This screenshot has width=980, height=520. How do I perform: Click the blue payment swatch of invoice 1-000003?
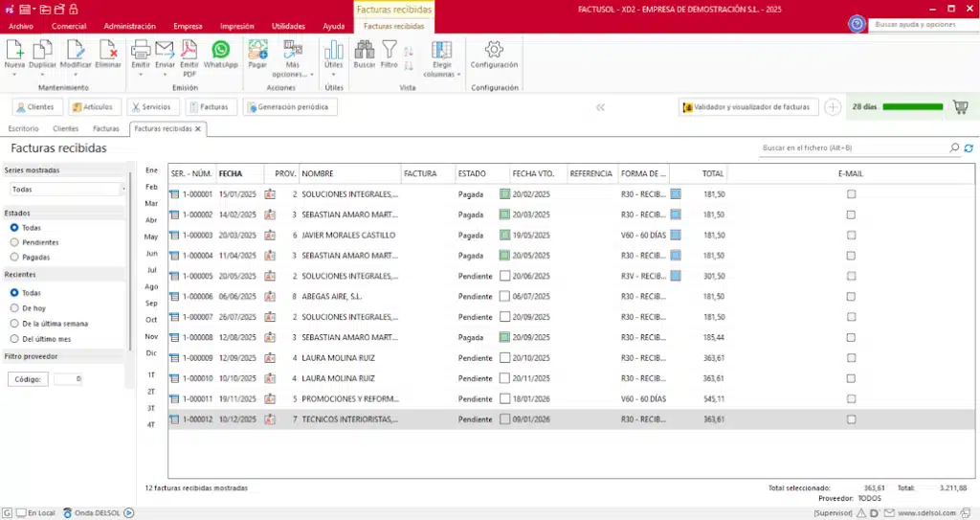(676, 236)
